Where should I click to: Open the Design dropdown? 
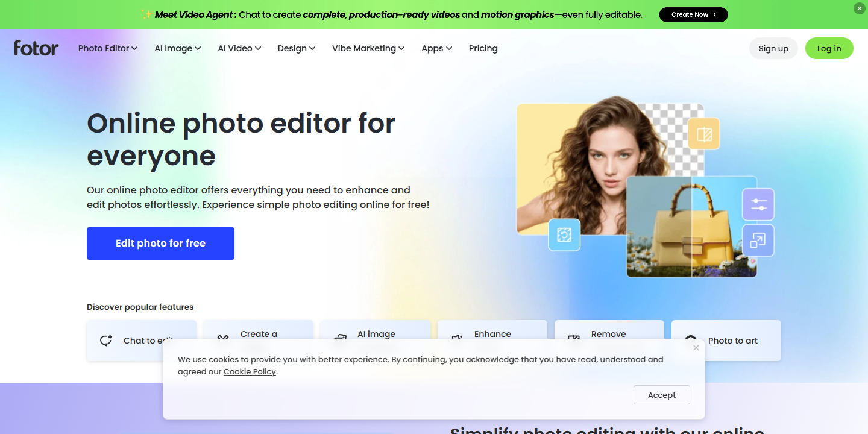click(297, 48)
